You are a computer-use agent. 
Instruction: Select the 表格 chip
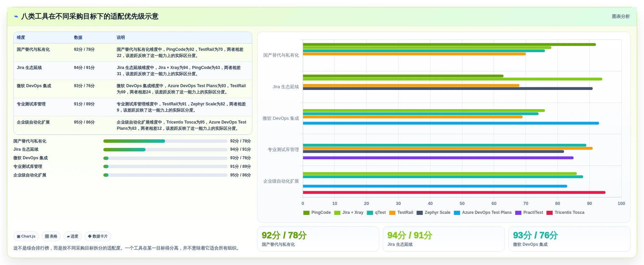tap(51, 236)
